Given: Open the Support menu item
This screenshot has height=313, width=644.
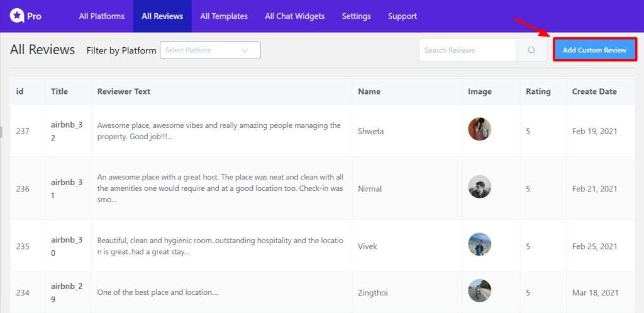Looking at the screenshot, I should [x=402, y=16].
